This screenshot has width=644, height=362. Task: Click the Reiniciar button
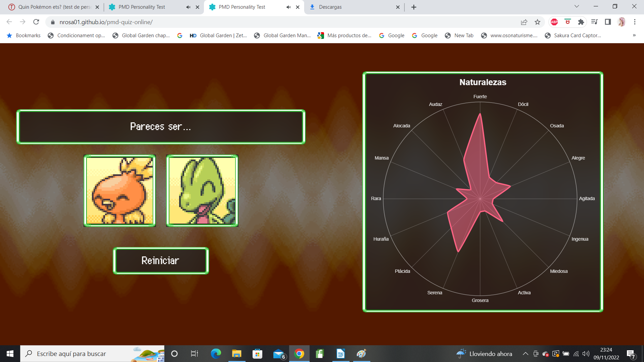coord(161,261)
